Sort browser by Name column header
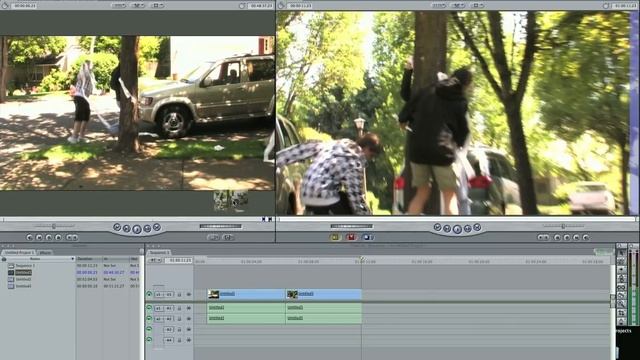Image resolution: width=640 pixels, height=360 pixels. [39, 259]
